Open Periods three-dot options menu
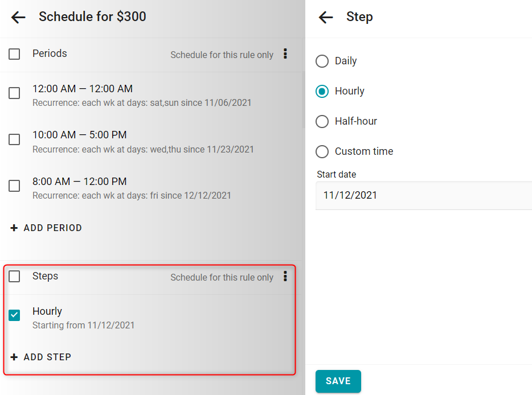The width and height of the screenshot is (532, 395). pos(285,54)
